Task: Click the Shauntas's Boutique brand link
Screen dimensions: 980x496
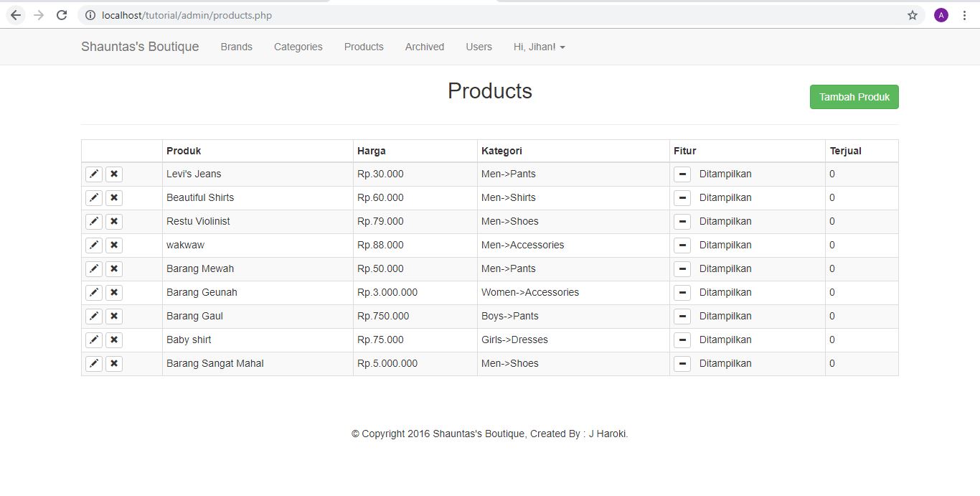Action: [x=140, y=47]
